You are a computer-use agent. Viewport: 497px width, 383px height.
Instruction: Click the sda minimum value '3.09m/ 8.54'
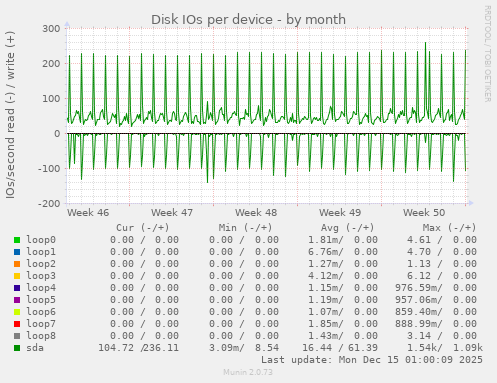click(x=244, y=348)
